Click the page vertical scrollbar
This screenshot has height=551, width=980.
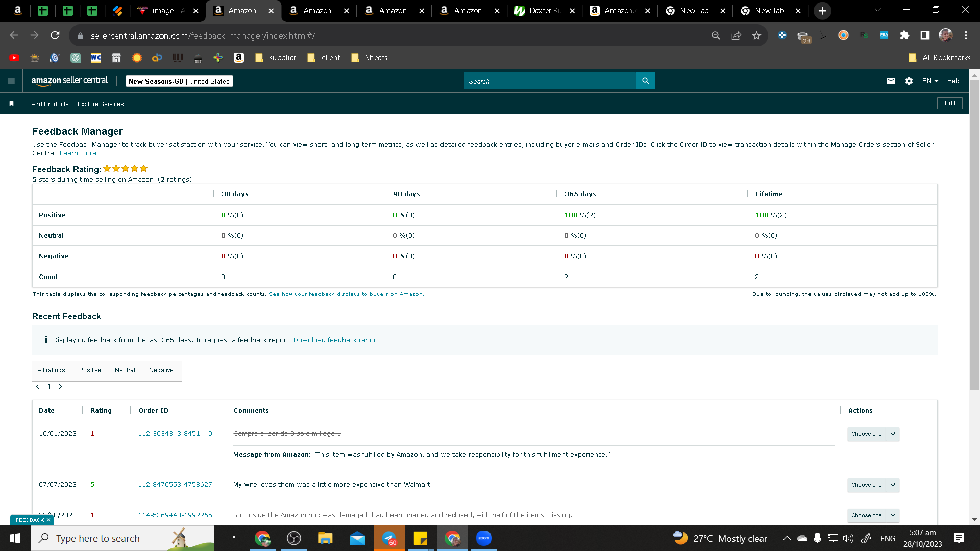(974, 235)
